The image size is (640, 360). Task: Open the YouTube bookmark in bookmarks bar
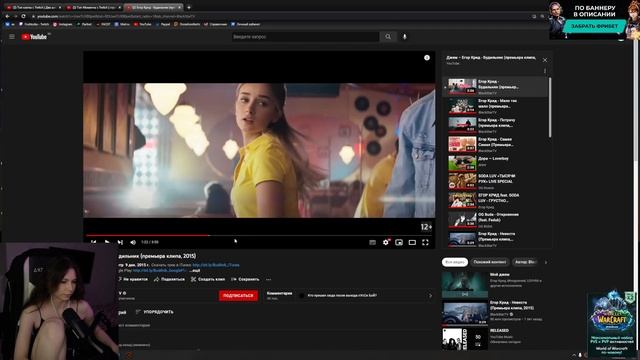pyautogui.click(x=142, y=24)
